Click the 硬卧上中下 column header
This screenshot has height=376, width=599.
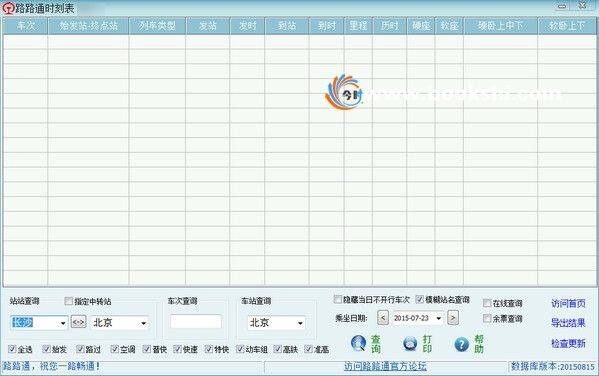500,26
